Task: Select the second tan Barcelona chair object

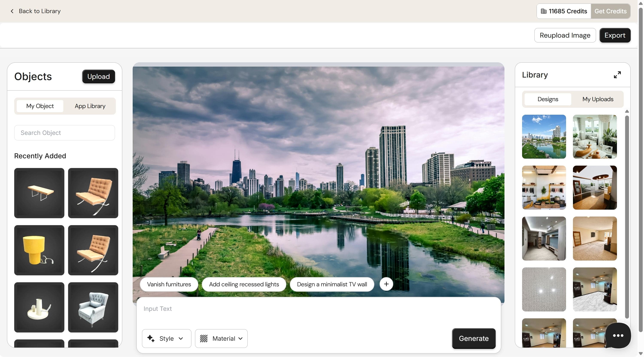Action: tap(93, 250)
